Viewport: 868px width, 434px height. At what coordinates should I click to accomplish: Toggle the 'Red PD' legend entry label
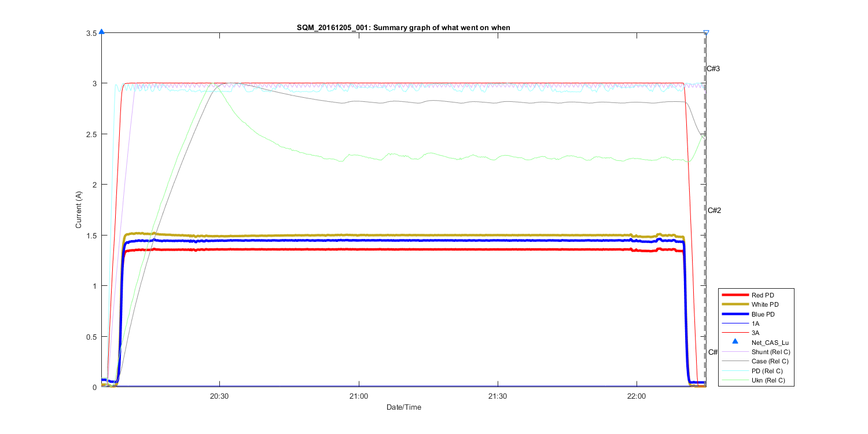762,295
